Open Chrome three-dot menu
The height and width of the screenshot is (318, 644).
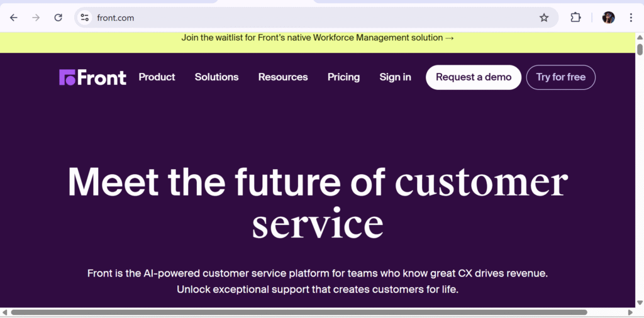631,18
